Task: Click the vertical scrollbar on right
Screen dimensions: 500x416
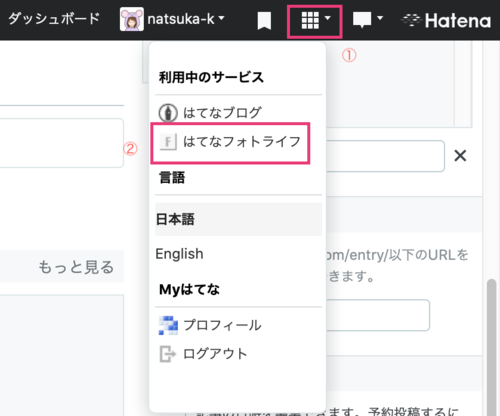Action: pyautogui.click(x=491, y=347)
